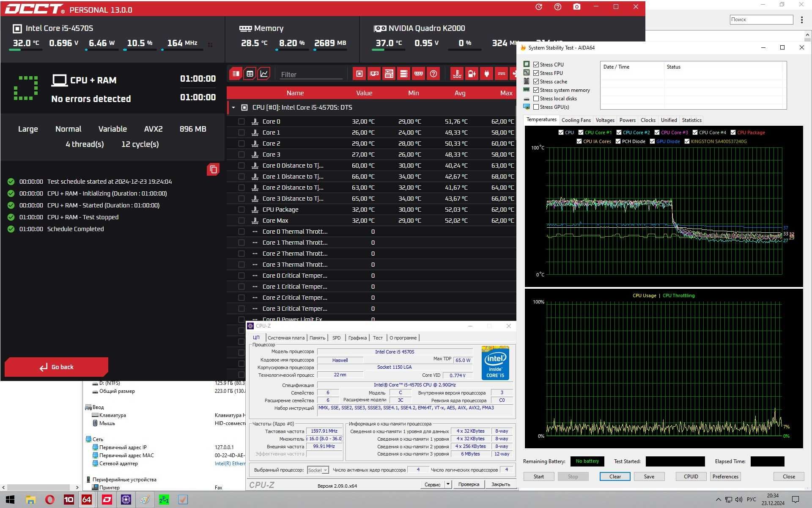Open Windows Start menu

click(10, 500)
